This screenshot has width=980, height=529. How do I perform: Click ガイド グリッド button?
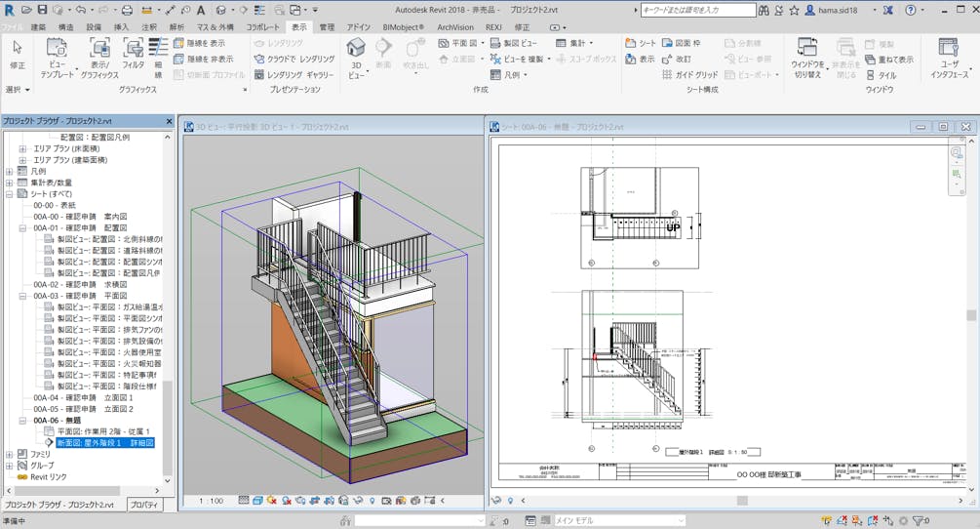coord(689,75)
